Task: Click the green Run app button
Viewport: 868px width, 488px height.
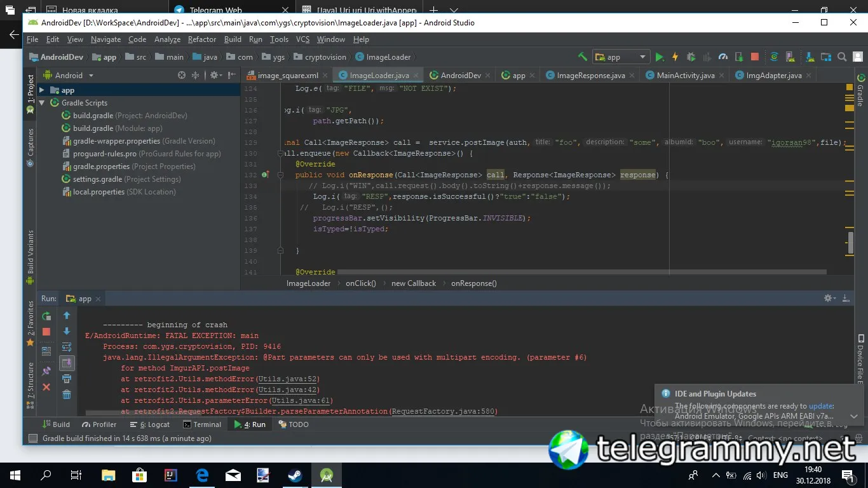Action: click(660, 57)
